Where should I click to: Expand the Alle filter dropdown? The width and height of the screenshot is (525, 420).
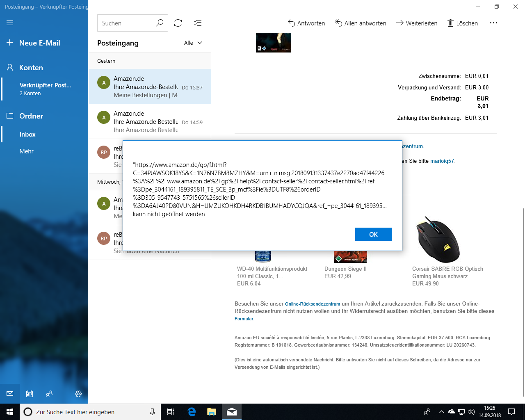[193, 43]
